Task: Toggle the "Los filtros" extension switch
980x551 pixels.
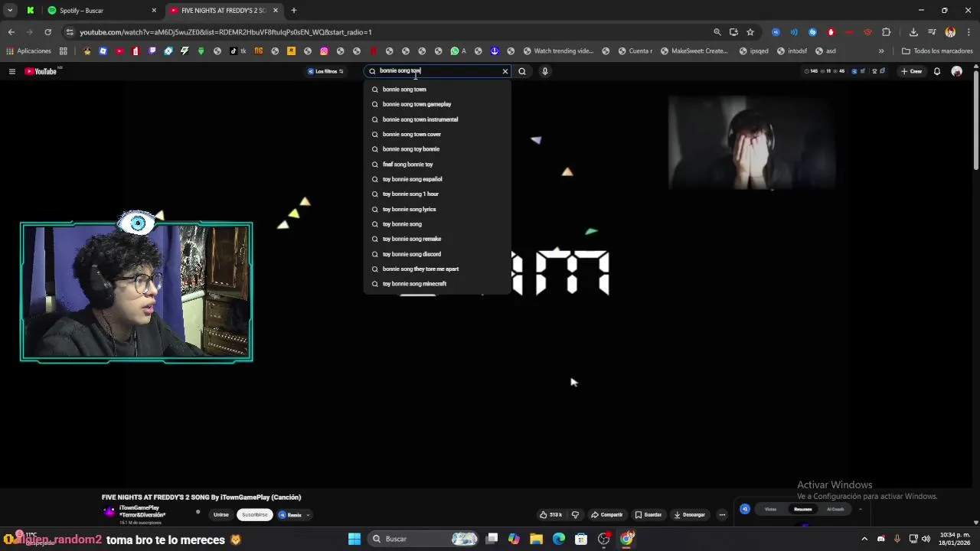Action: (x=326, y=71)
